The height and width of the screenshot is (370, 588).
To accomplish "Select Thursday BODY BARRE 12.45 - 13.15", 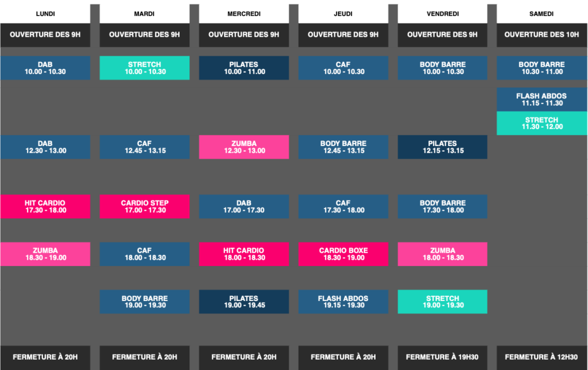I will tap(343, 147).
